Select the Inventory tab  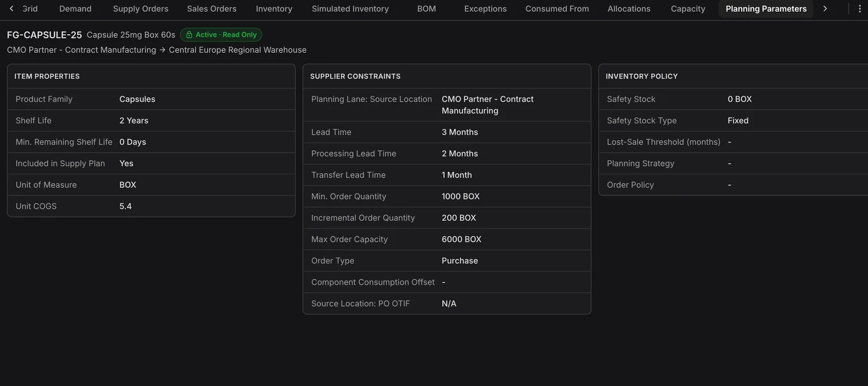274,9
